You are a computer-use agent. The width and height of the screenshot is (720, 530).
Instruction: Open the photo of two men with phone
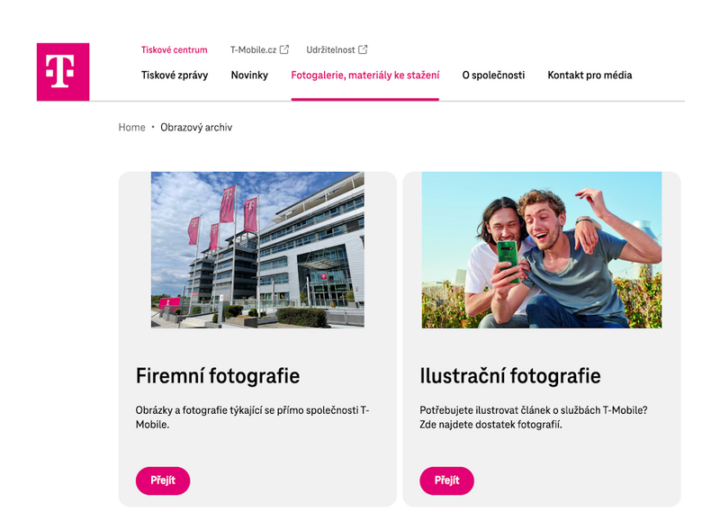point(542,250)
